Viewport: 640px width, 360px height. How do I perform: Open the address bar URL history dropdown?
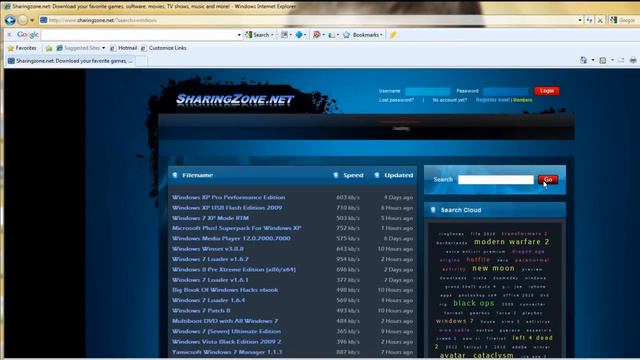click(x=580, y=20)
